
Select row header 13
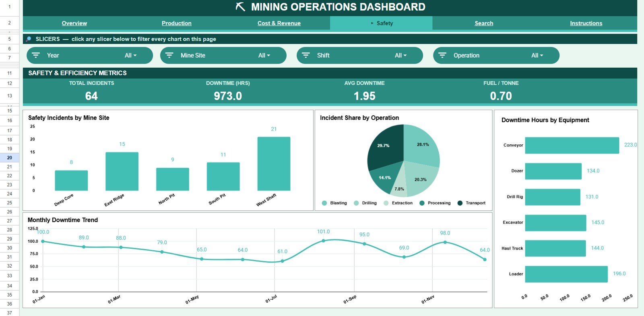pyautogui.click(x=9, y=96)
